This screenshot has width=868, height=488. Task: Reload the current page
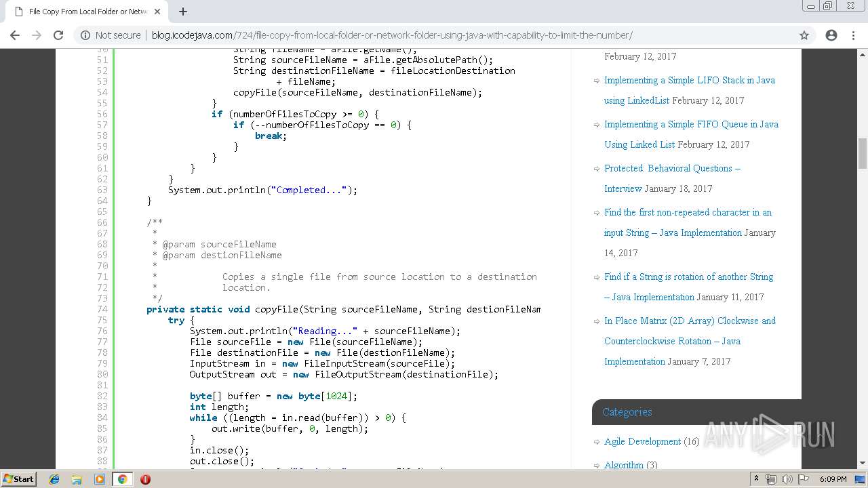coord(58,35)
